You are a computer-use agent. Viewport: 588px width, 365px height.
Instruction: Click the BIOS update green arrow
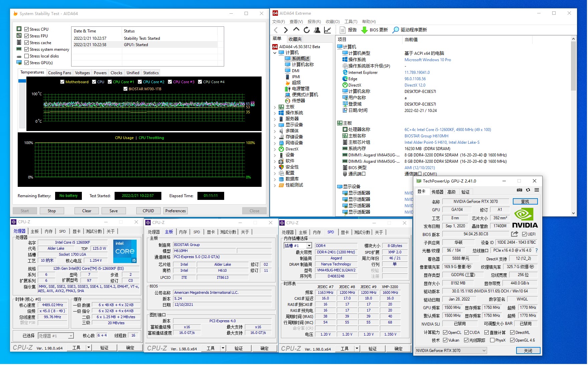pyautogui.click(x=364, y=30)
